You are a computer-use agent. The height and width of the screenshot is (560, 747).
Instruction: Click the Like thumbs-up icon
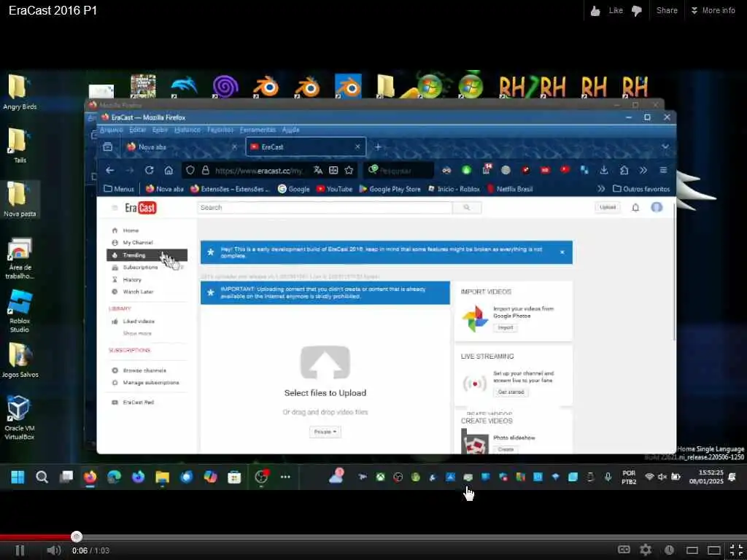pyautogui.click(x=595, y=11)
